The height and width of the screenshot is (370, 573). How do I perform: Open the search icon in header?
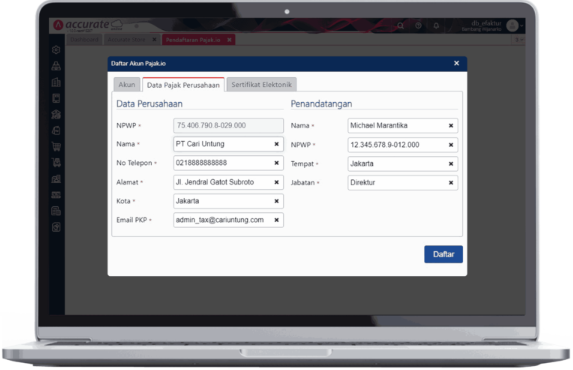pos(401,26)
